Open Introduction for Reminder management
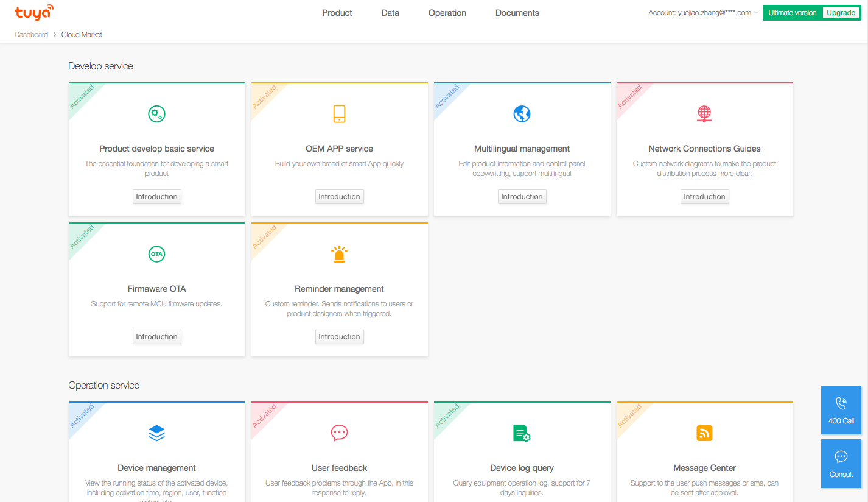Viewport: 868px width, 502px height. click(340, 337)
